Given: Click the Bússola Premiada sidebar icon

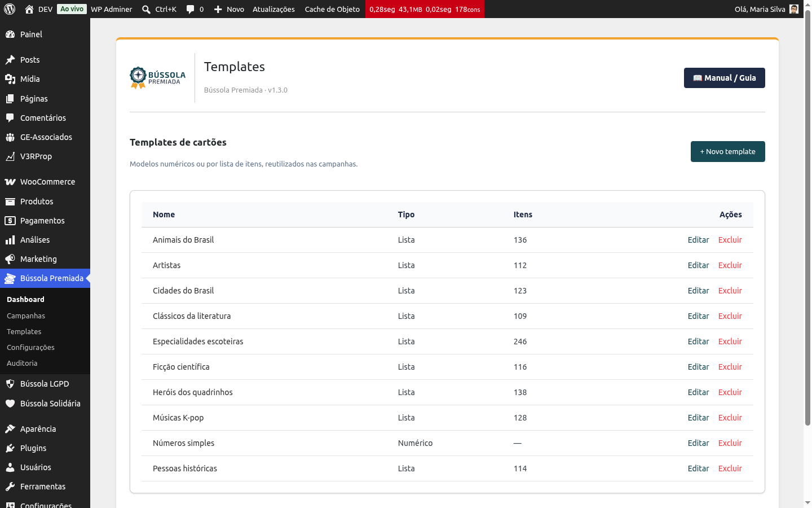Looking at the screenshot, I should [x=10, y=278].
